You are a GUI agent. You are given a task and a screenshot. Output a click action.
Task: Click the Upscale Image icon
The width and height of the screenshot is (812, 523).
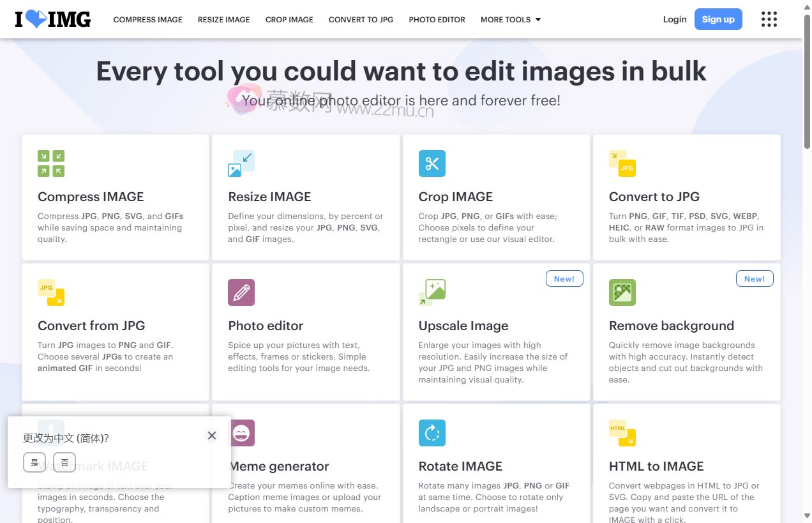pos(432,292)
